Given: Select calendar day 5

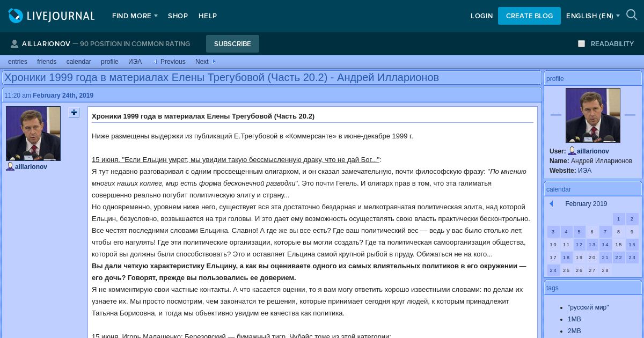Looking at the screenshot, I should [579, 232].
